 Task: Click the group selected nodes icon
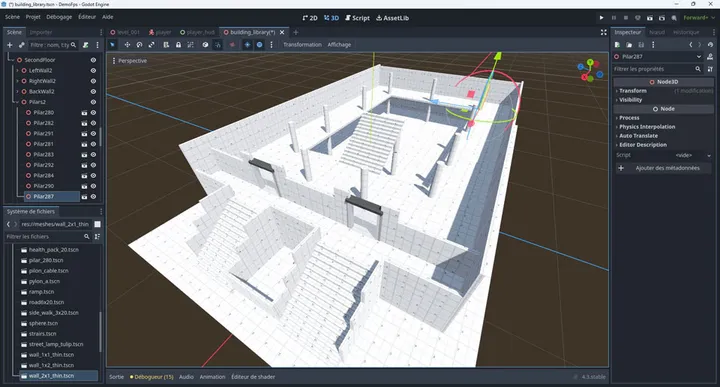point(190,45)
